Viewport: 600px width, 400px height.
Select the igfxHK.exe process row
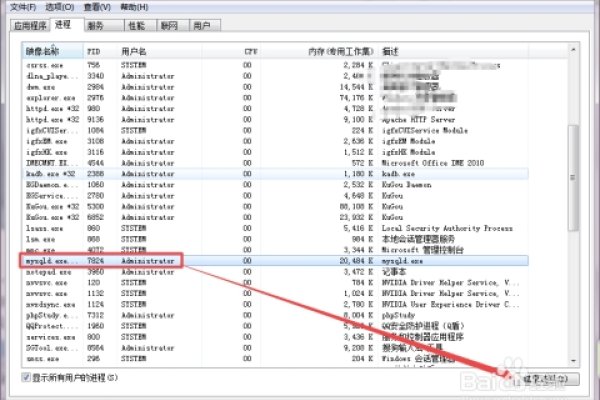[276, 152]
